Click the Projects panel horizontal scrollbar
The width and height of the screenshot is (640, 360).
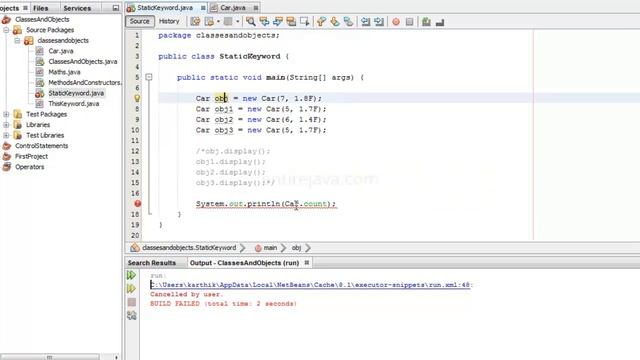[x=49, y=357]
